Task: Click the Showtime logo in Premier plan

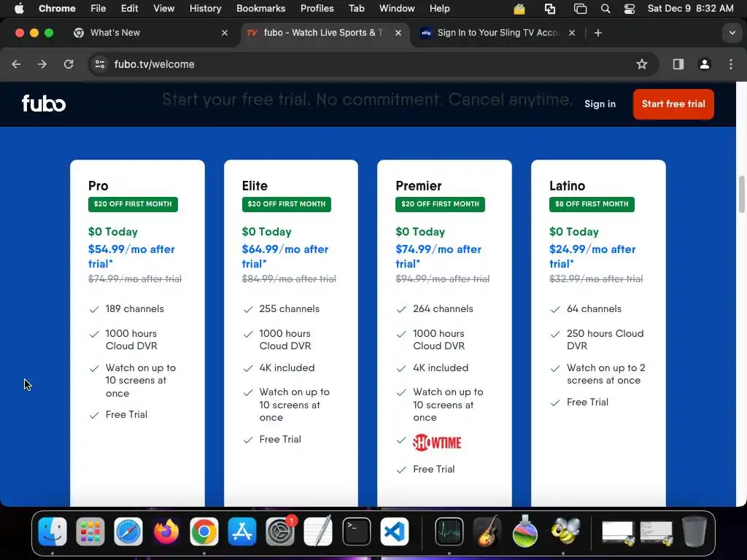Action: pyautogui.click(x=437, y=443)
